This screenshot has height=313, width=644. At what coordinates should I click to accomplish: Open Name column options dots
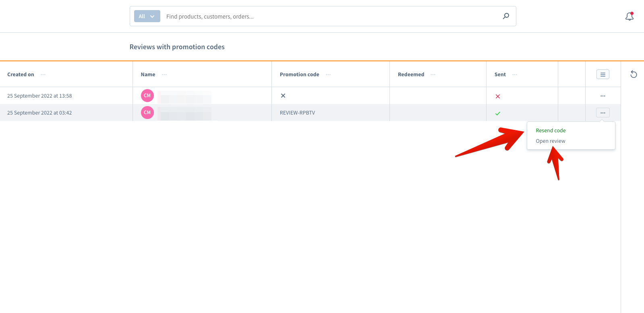coord(164,75)
